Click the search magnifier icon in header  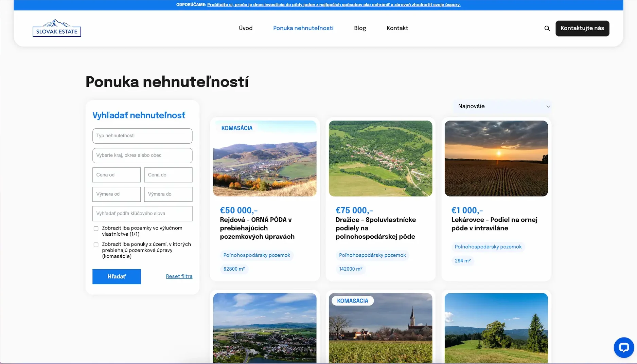tap(547, 29)
